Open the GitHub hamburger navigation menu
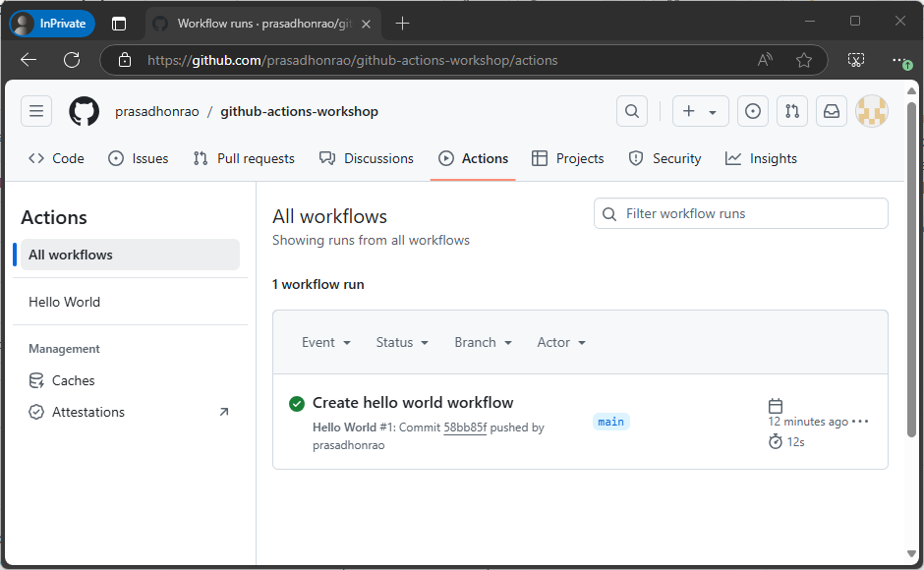 (x=36, y=111)
